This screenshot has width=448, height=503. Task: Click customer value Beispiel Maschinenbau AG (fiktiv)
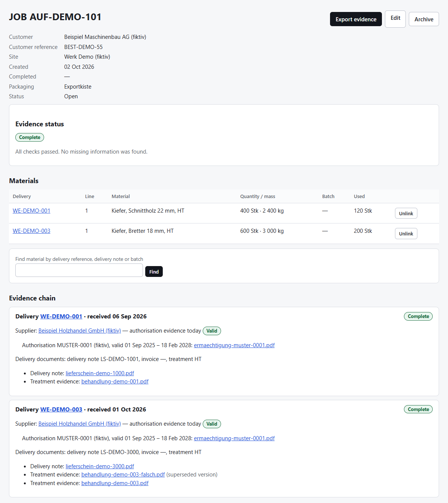105,37
